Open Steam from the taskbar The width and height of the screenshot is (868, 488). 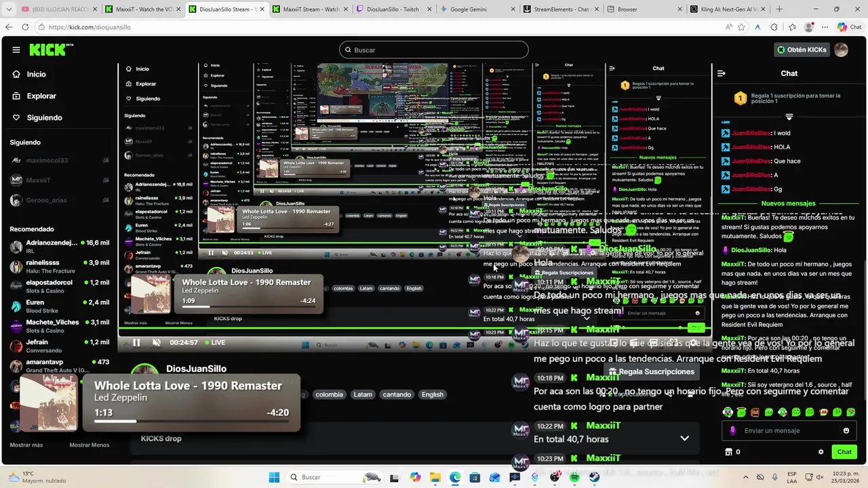coord(595,477)
